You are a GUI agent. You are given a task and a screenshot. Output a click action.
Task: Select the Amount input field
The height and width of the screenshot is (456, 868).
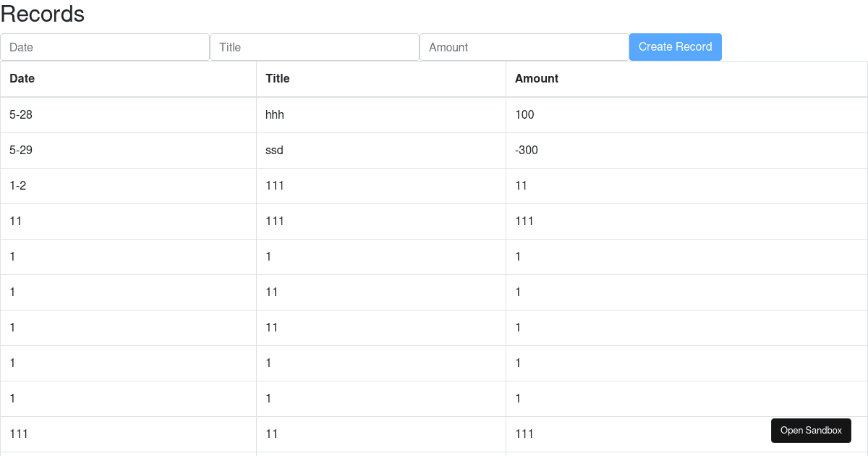[524, 47]
